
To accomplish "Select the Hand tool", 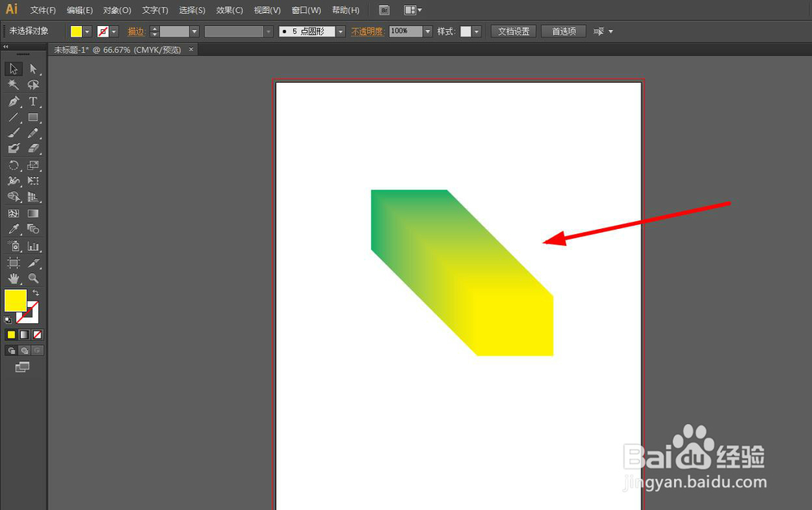I will (14, 278).
